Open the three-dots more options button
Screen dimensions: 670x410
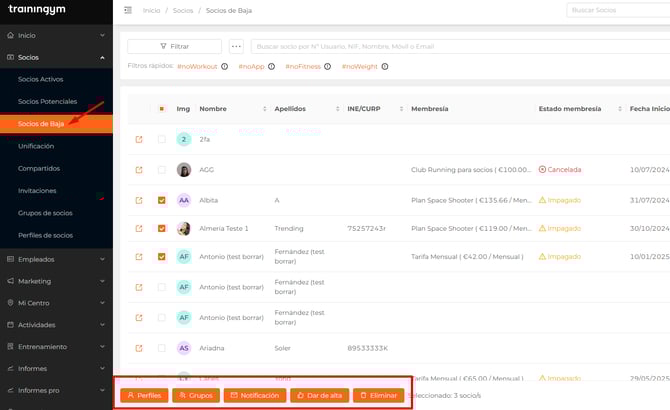click(236, 46)
